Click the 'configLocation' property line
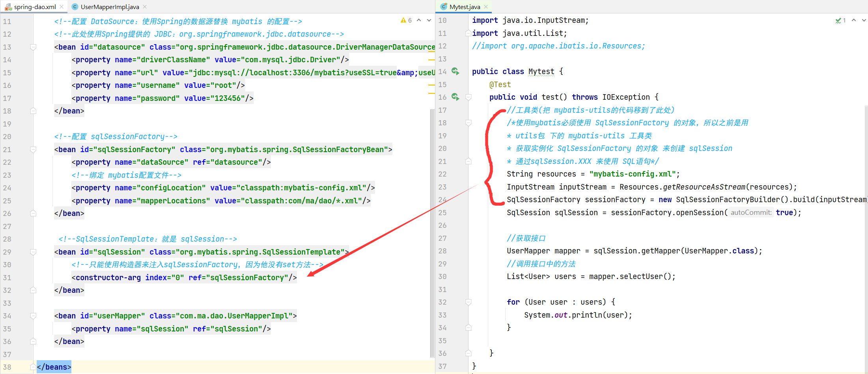 pos(223,188)
